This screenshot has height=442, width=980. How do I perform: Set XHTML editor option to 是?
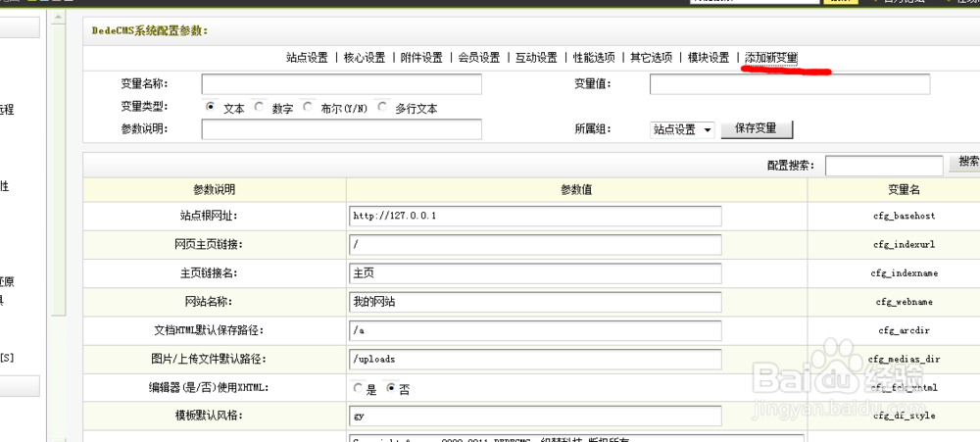(x=358, y=388)
